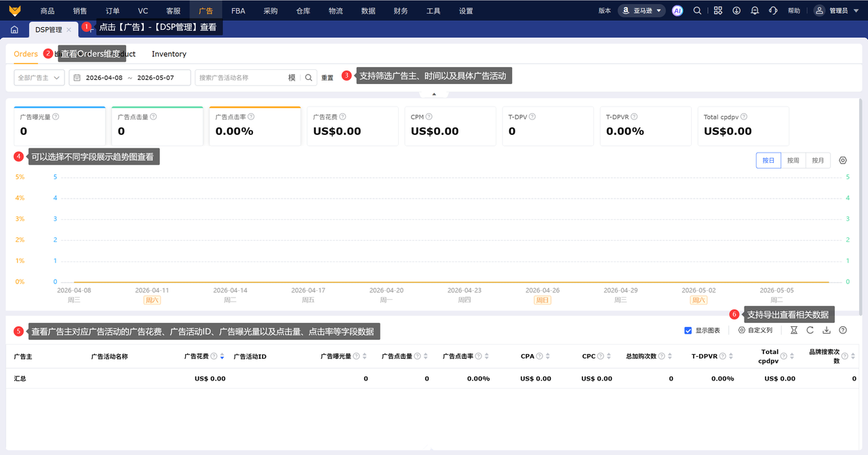
Task: Click the hourglass icon above table
Action: point(794,330)
